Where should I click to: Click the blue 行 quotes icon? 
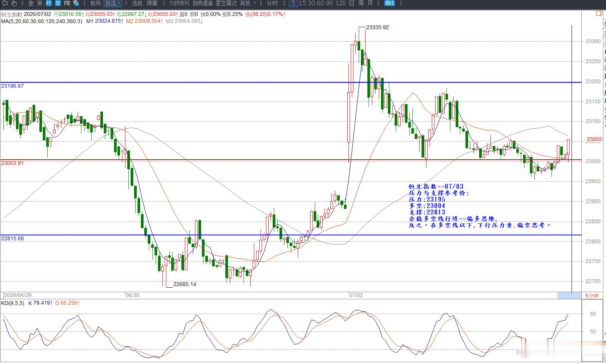49,3
